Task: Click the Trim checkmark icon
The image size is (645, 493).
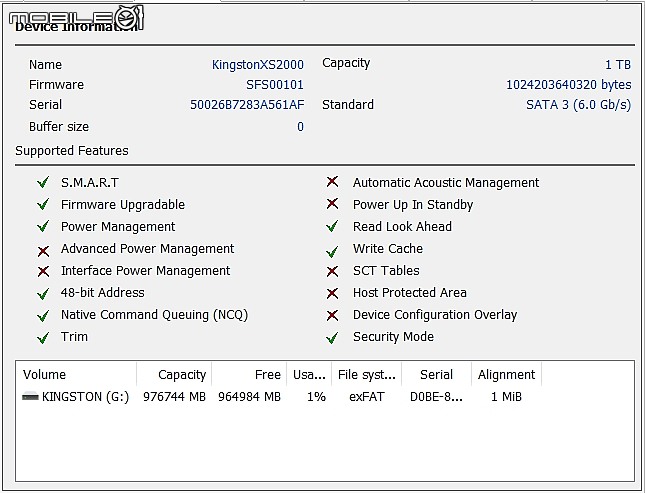Action: [43, 338]
